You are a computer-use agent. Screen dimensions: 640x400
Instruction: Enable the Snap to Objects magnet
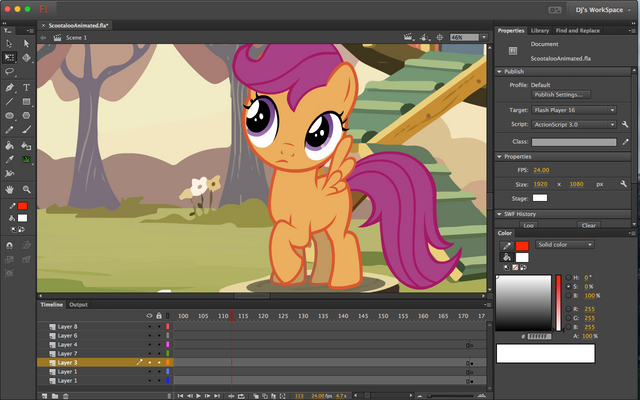pos(9,245)
